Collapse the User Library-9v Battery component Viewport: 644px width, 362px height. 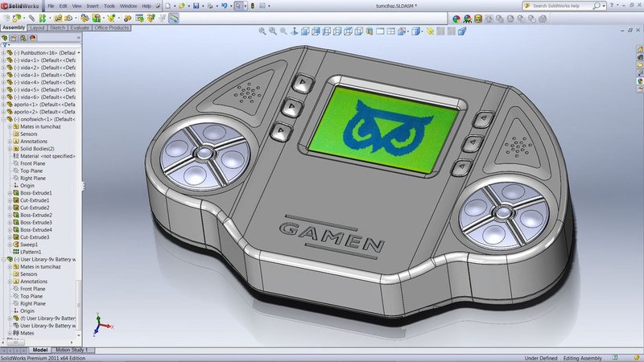(x=4, y=259)
